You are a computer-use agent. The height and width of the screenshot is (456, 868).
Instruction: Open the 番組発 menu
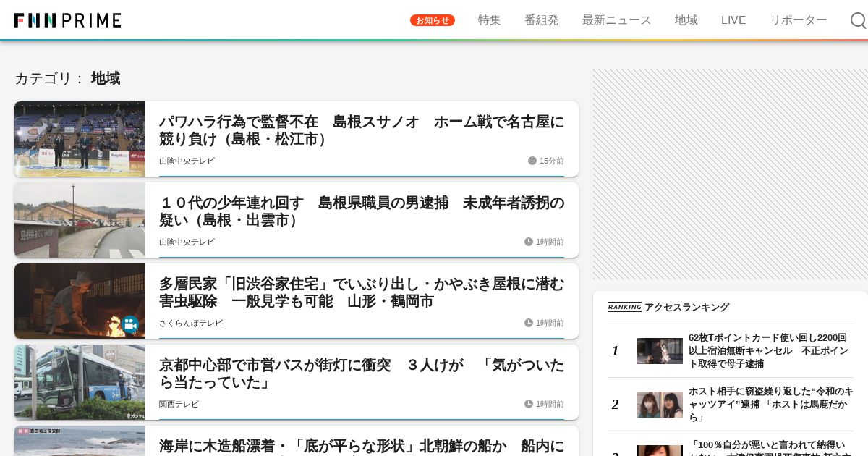(x=542, y=20)
